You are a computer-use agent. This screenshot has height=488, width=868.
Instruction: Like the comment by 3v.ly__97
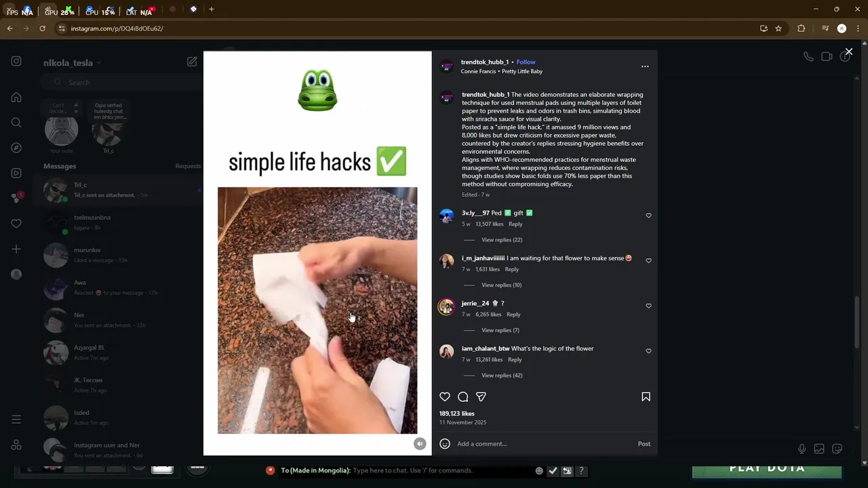pyautogui.click(x=648, y=216)
